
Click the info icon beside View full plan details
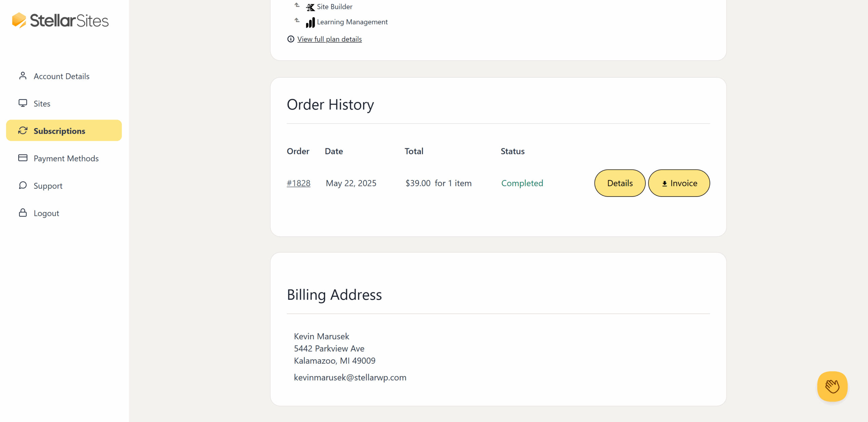(291, 39)
